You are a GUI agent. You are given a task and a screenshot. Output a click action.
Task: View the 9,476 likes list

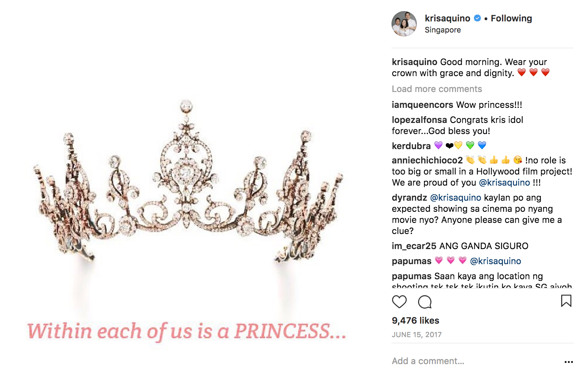[x=415, y=320]
